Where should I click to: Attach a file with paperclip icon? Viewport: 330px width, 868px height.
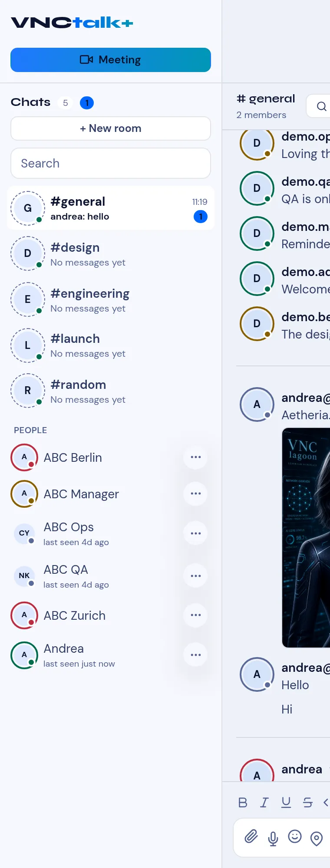(x=251, y=837)
